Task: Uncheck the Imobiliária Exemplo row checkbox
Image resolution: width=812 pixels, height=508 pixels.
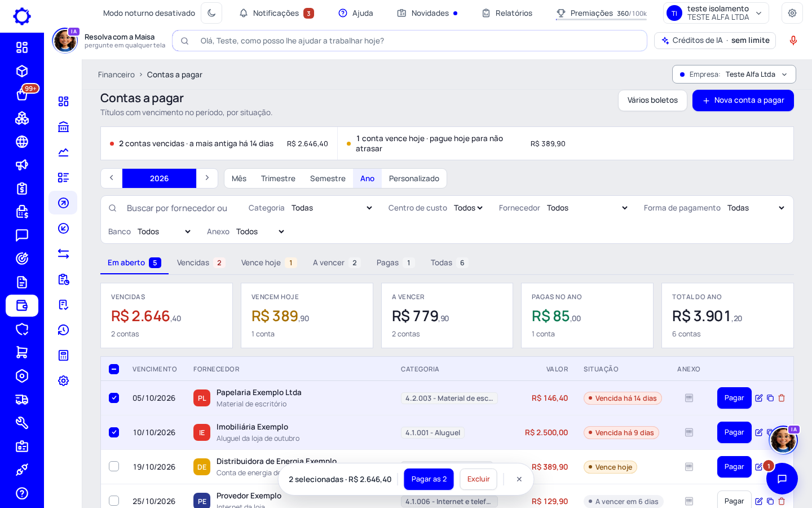Action: 114,432
